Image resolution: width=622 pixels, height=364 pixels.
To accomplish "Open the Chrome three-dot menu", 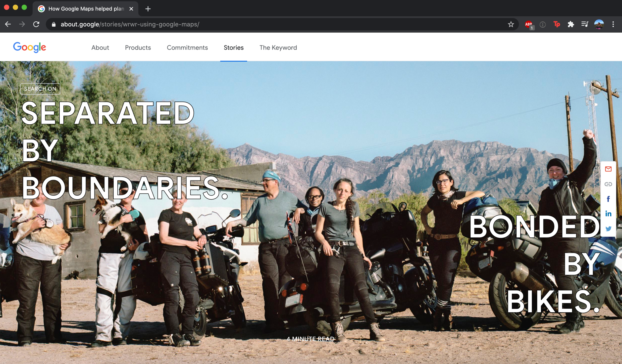I will [613, 24].
